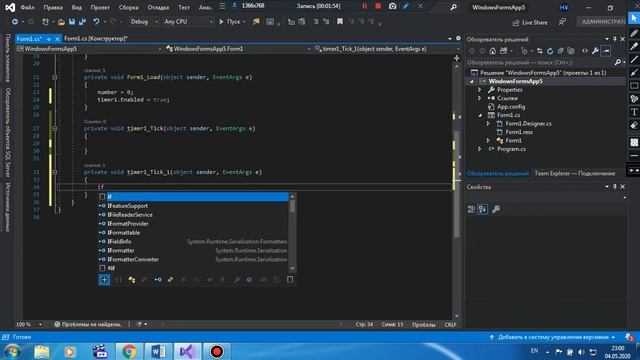Take a screenshot with camera icon
This screenshot has height=360, width=640.
(x=392, y=6)
